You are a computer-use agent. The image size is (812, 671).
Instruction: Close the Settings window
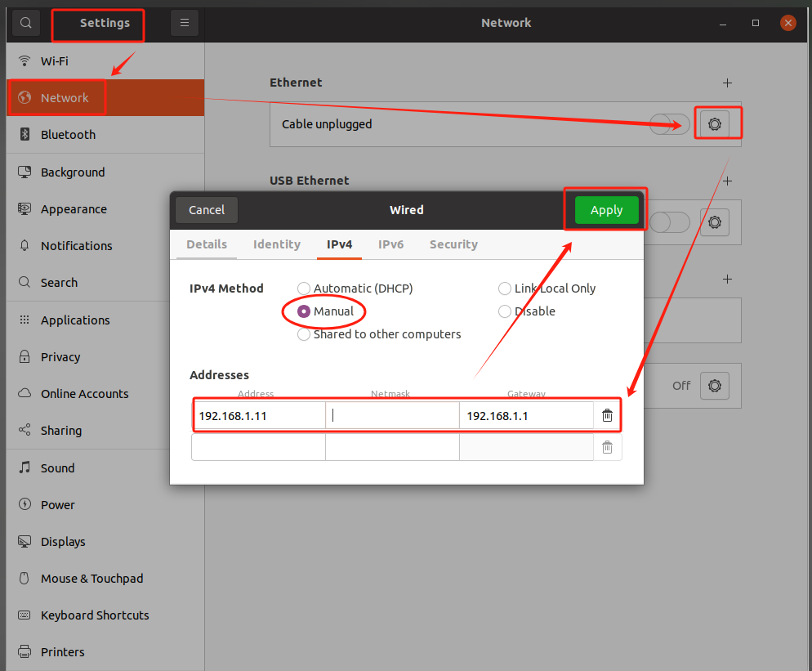click(x=788, y=23)
